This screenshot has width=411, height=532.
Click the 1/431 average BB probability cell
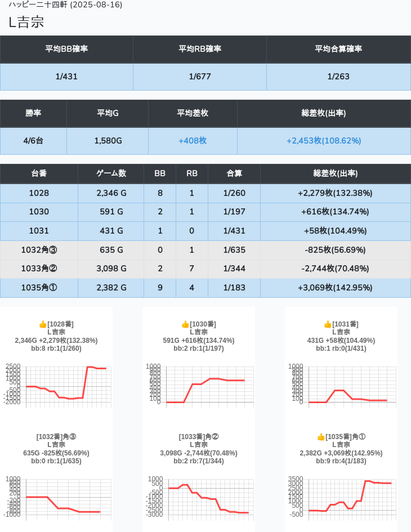66,77
